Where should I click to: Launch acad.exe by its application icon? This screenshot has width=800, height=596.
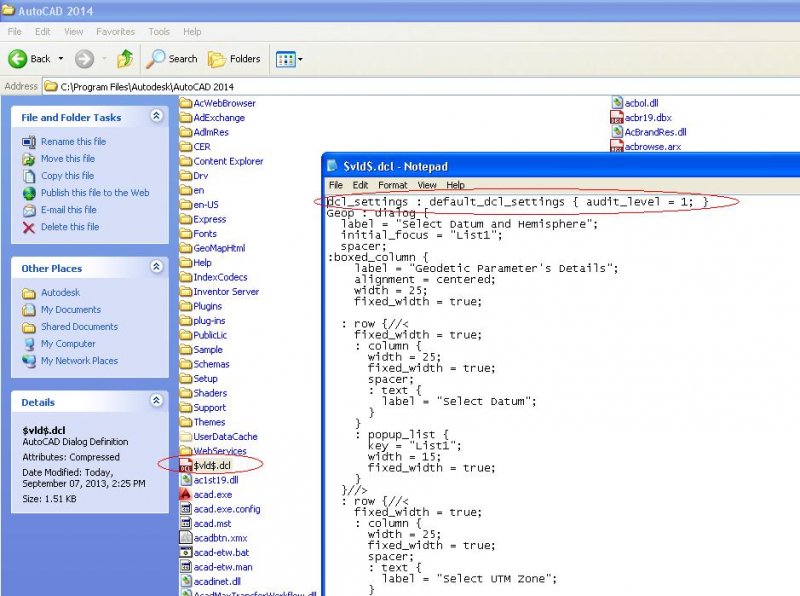185,494
